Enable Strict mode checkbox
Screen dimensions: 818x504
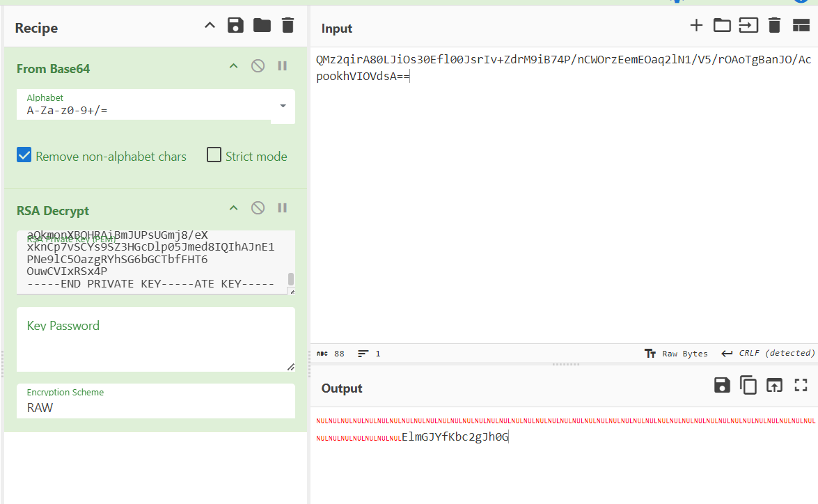coord(214,155)
